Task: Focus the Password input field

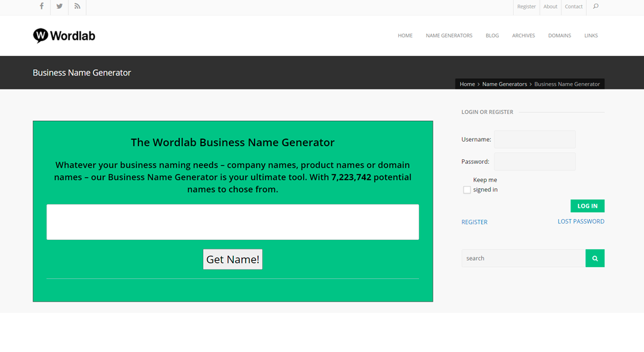Action: pyautogui.click(x=535, y=162)
